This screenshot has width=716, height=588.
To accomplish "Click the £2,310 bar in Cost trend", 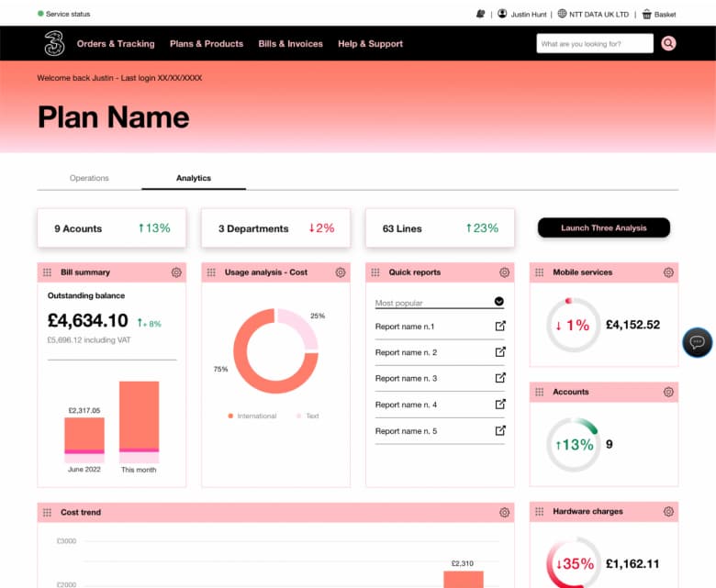I will [463, 580].
